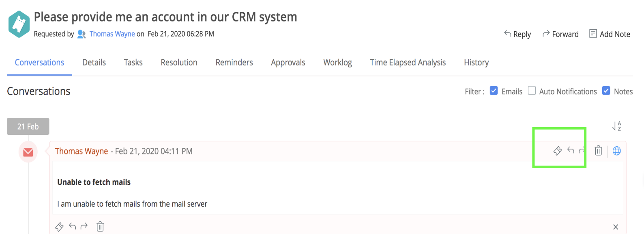
Task: Click the bottom trash icon under the message
Action: point(100,226)
